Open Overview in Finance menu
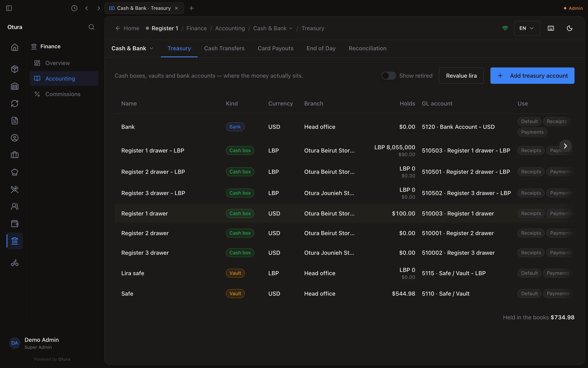This screenshot has height=368, width=588. point(64,63)
